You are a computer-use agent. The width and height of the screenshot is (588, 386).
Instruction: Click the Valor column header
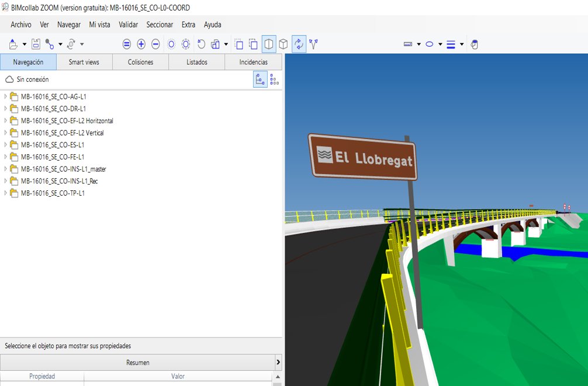point(178,376)
